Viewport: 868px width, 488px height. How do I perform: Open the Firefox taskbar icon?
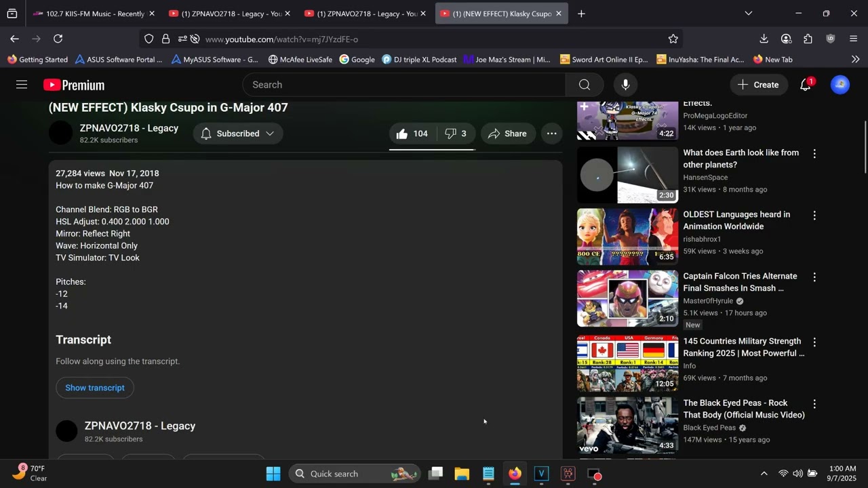click(515, 474)
